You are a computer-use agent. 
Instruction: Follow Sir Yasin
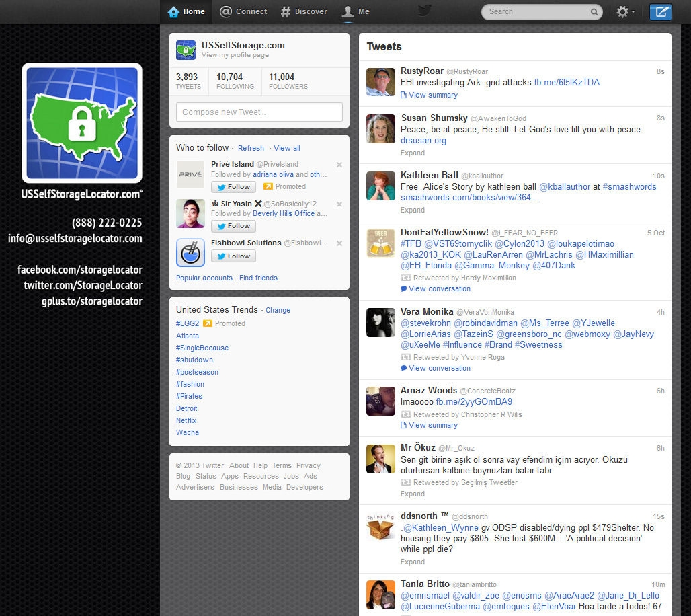coord(233,226)
